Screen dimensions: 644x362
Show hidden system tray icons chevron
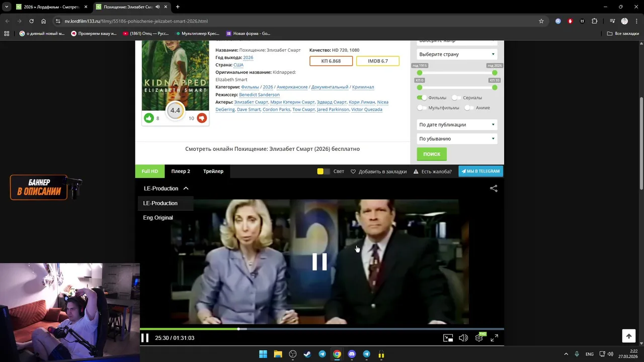[566, 354]
